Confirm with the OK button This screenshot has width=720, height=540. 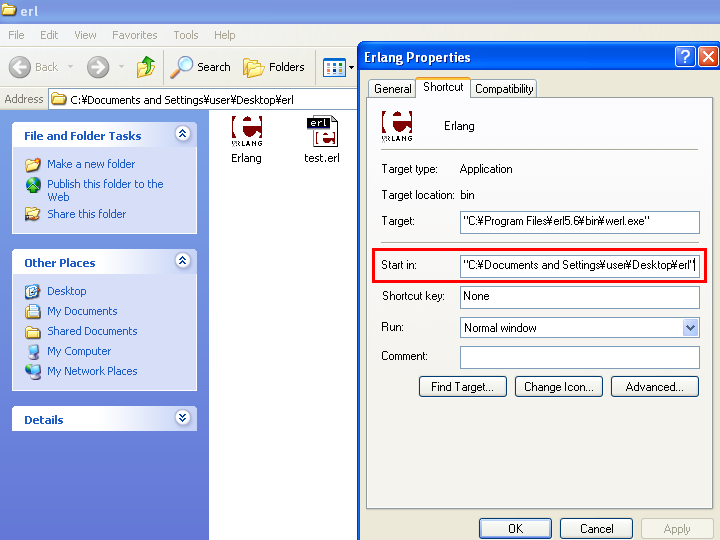tap(515, 529)
